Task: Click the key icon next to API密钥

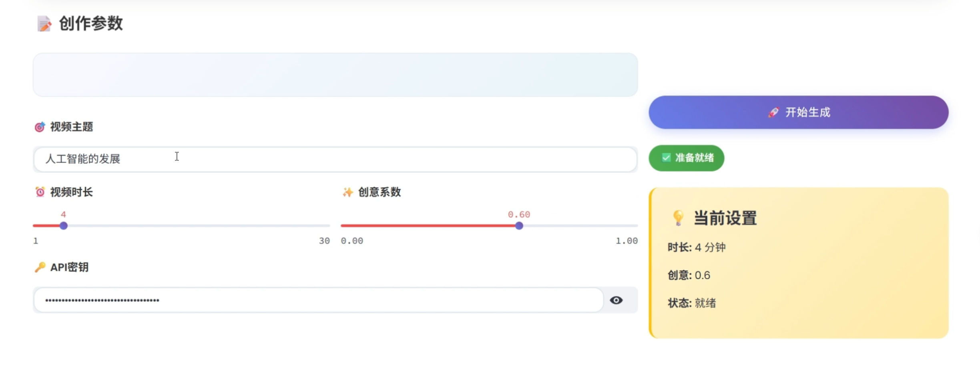Action: point(39,267)
